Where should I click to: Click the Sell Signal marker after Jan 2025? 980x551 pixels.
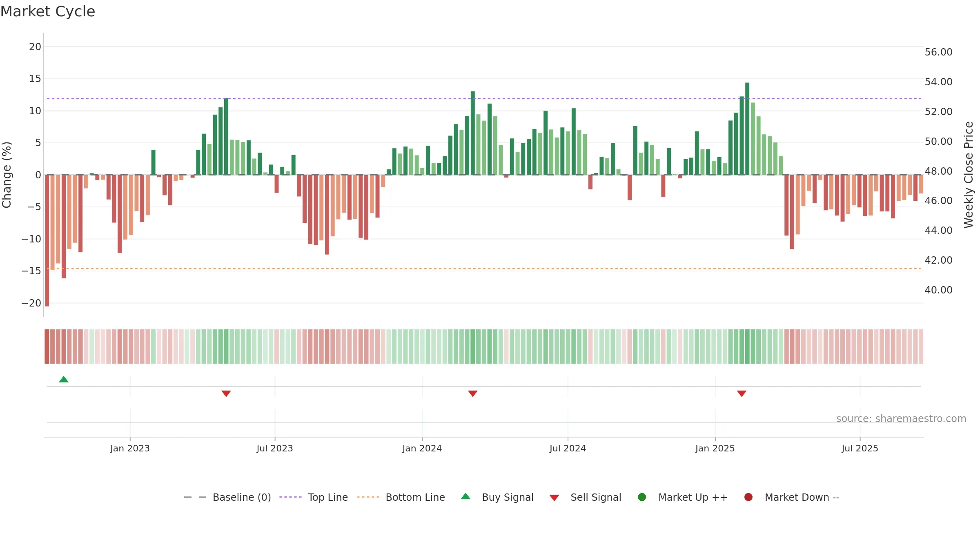click(x=742, y=393)
